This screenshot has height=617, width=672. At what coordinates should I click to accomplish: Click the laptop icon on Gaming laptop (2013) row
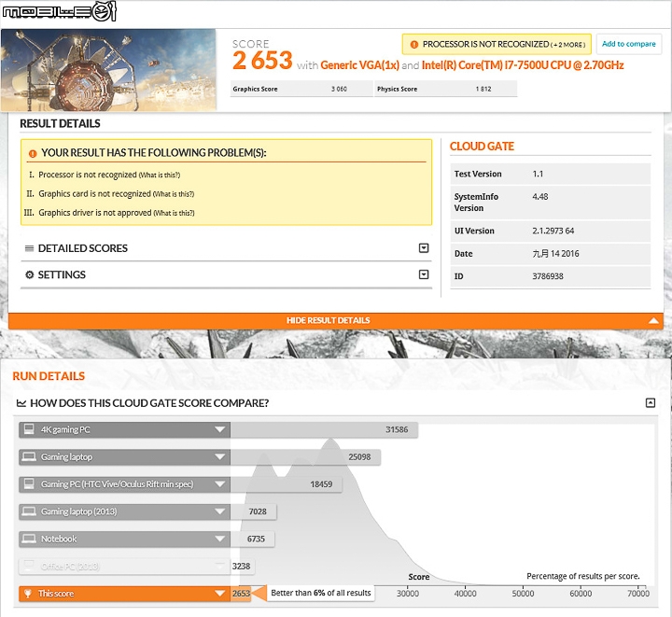(x=29, y=512)
